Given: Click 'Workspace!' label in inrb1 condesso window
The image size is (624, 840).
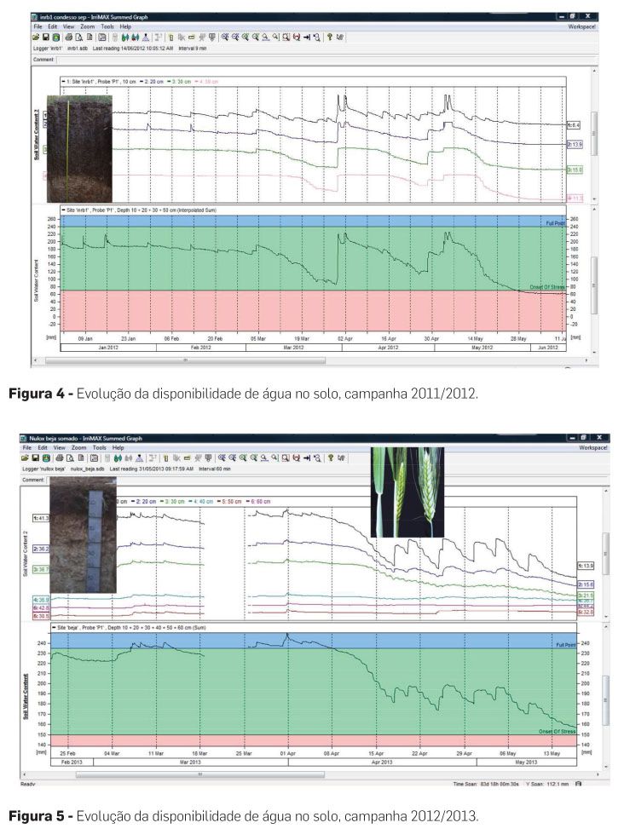Looking at the screenshot, I should (x=581, y=26).
